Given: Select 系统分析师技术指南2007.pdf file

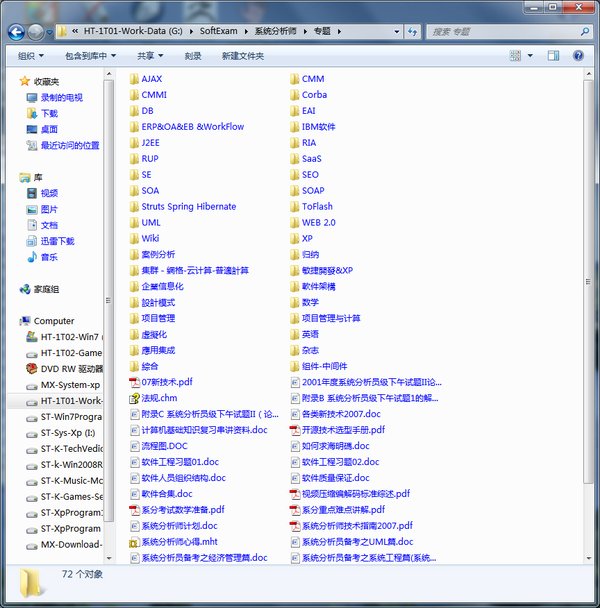Looking at the screenshot, I should click(x=351, y=526).
